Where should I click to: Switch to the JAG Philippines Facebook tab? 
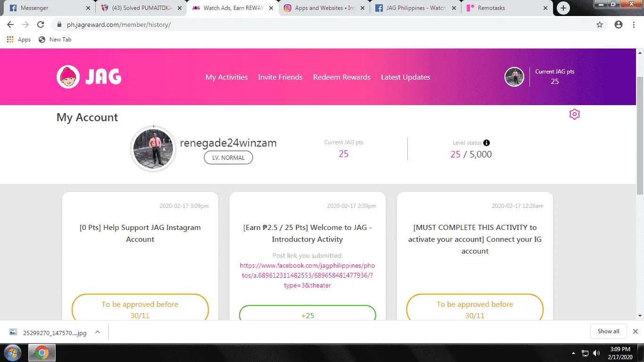tap(416, 8)
